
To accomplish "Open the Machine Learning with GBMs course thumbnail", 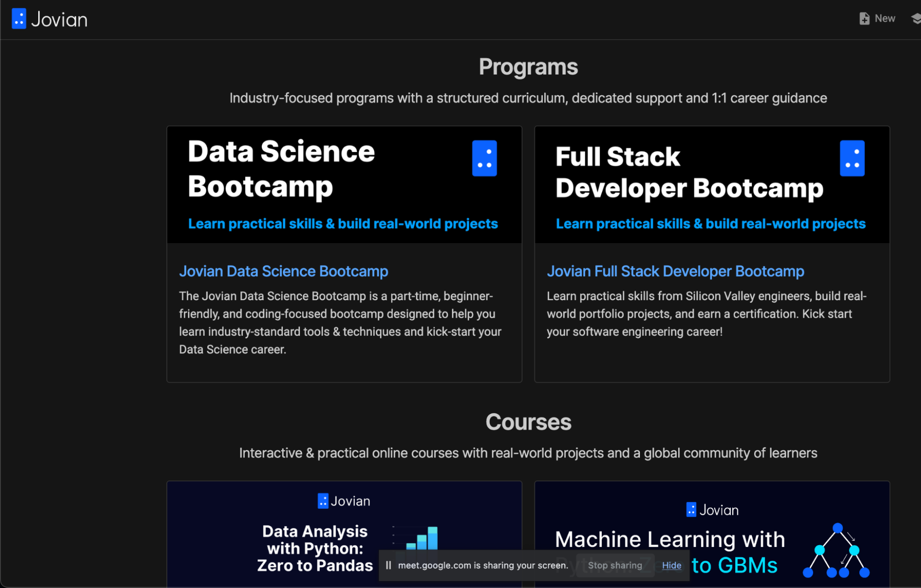I will coord(712,534).
